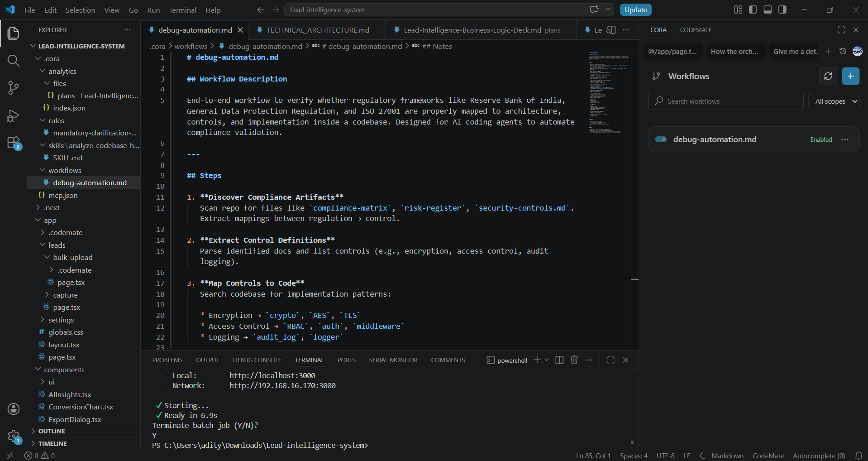868x461 pixels.
Task: Maximize the CORA panel
Action: pos(841,30)
